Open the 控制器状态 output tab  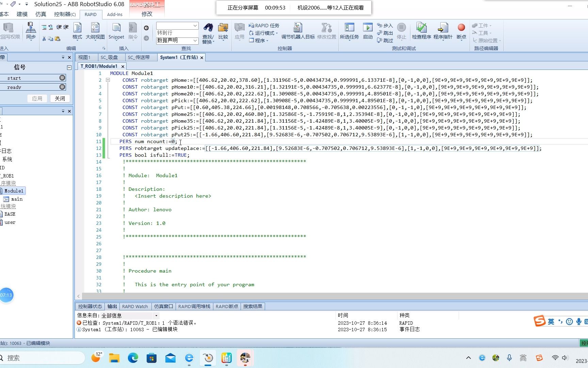(90, 306)
